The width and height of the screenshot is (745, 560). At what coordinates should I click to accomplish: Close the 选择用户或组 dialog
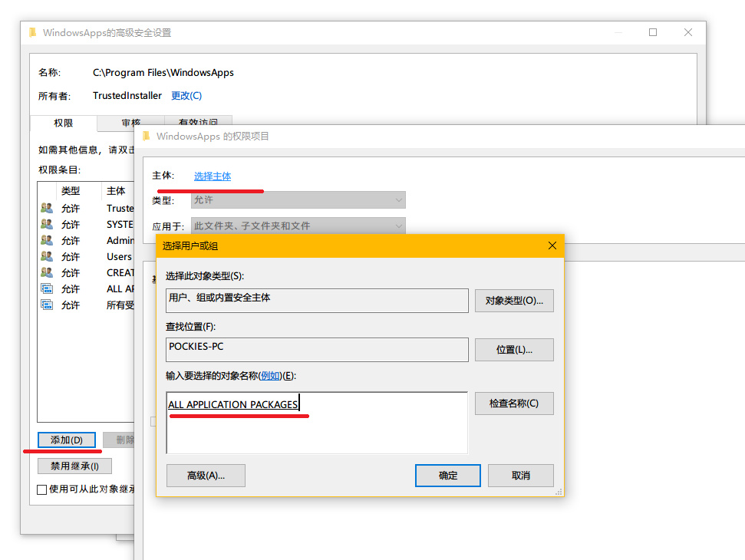552,245
